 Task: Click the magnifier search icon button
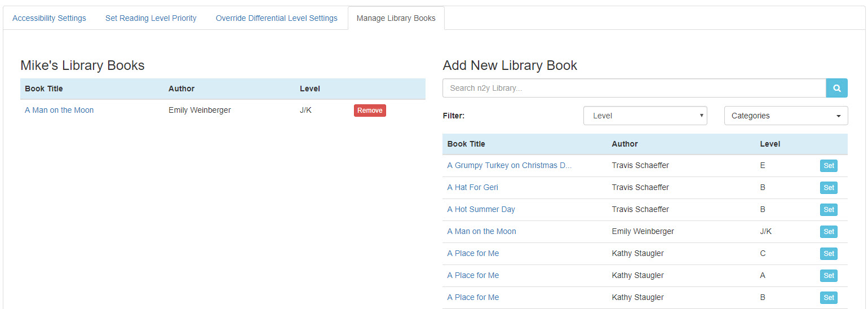coord(836,88)
